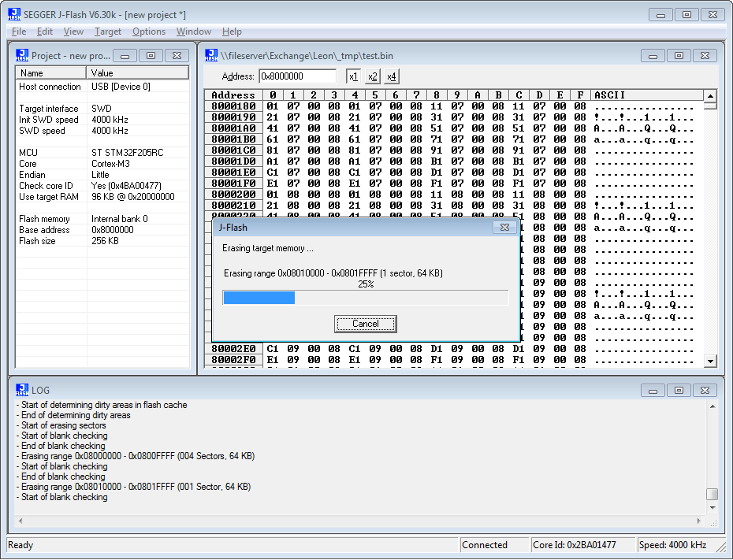Viewport: 733px width, 560px height.
Task: Close the test.bin data window
Action: (x=705, y=56)
